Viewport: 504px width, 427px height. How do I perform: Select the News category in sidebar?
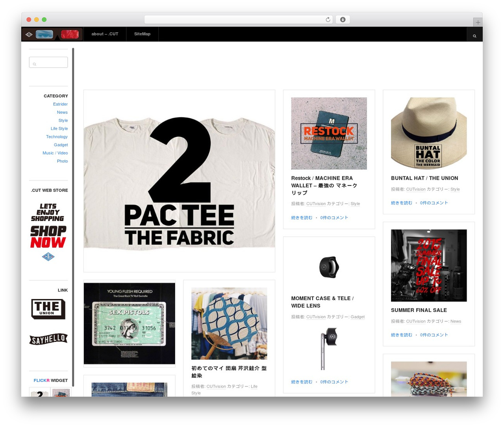[62, 112]
